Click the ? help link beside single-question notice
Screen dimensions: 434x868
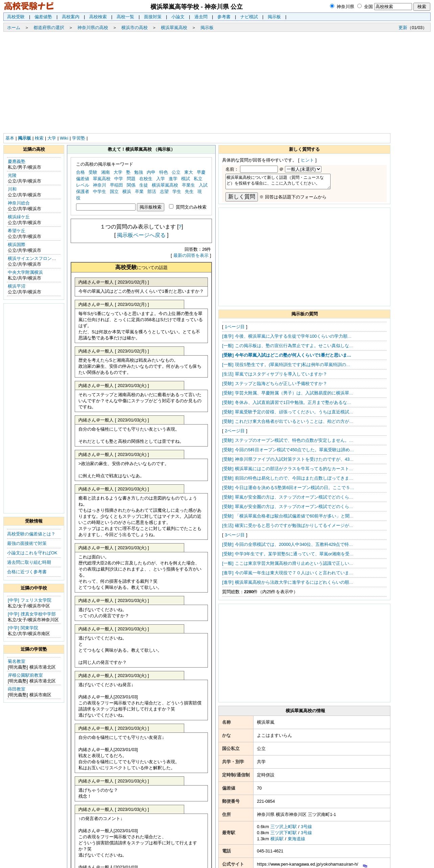[x=180, y=227]
